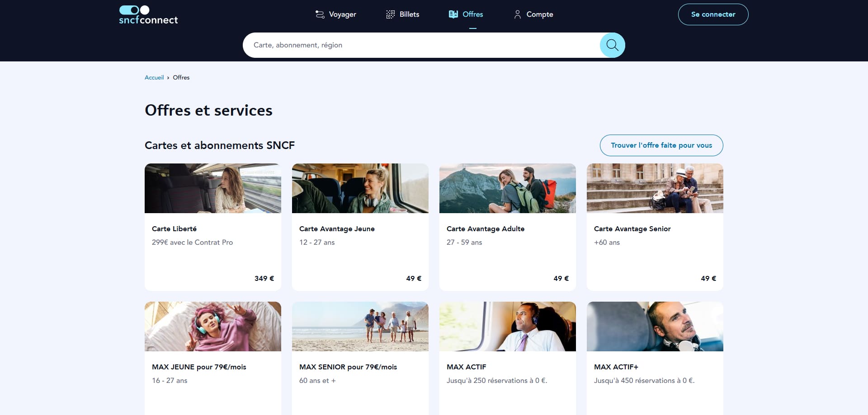Click the Carte Avantage Adulte 49 € price
The height and width of the screenshot is (415, 868).
561,279
